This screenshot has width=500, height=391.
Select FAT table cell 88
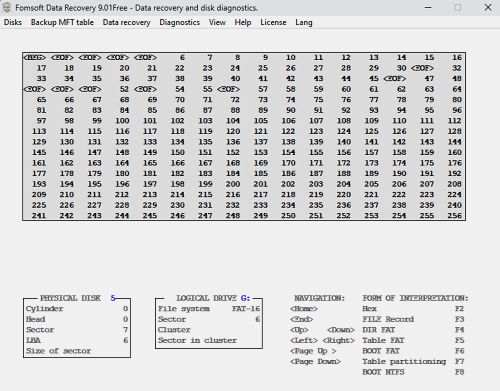click(235, 110)
